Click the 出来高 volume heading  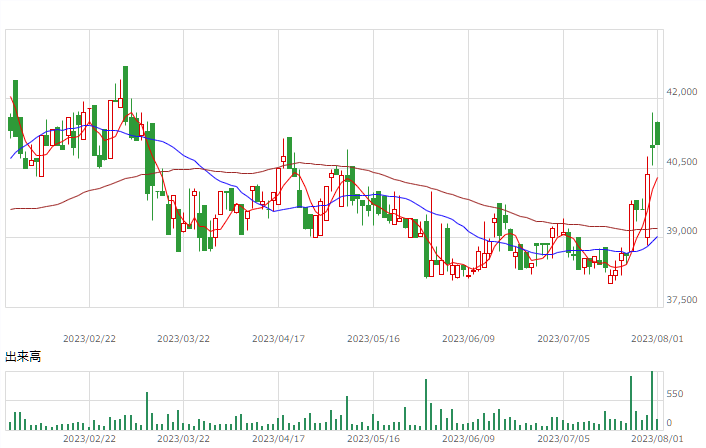(x=23, y=357)
